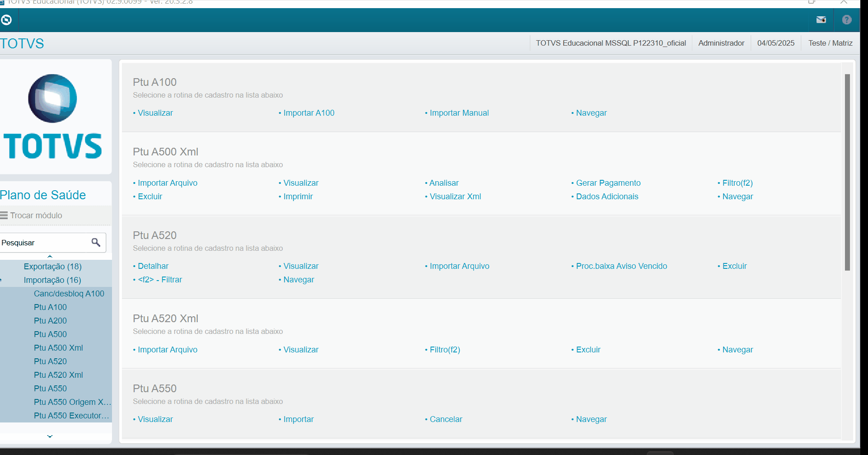
Task: Click the search magnifier icon
Action: click(x=96, y=243)
